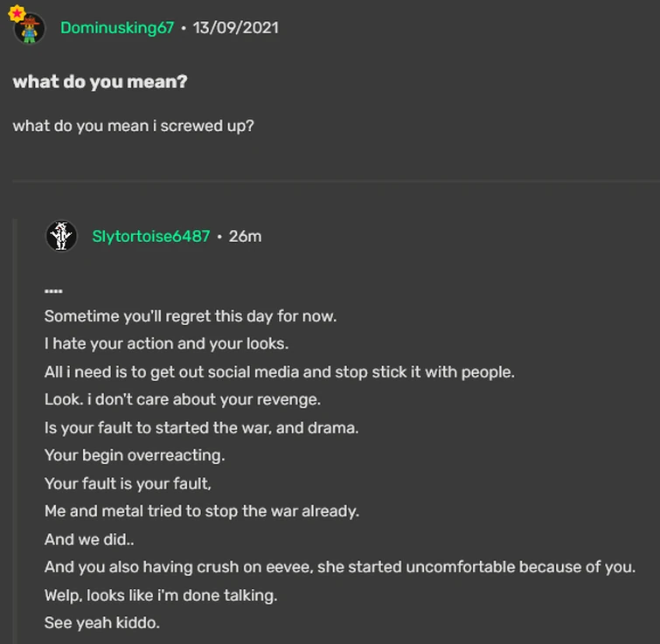Screen dimensions: 660x644
Task: Click "Me and metal tried to stop the war already."
Action: pos(201,511)
